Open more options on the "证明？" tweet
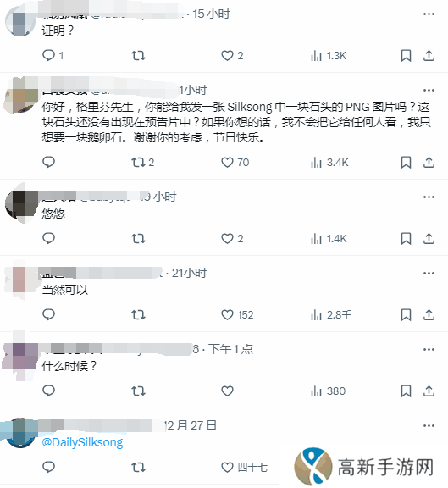Image resolution: width=448 pixels, height=488 pixels. [x=429, y=14]
